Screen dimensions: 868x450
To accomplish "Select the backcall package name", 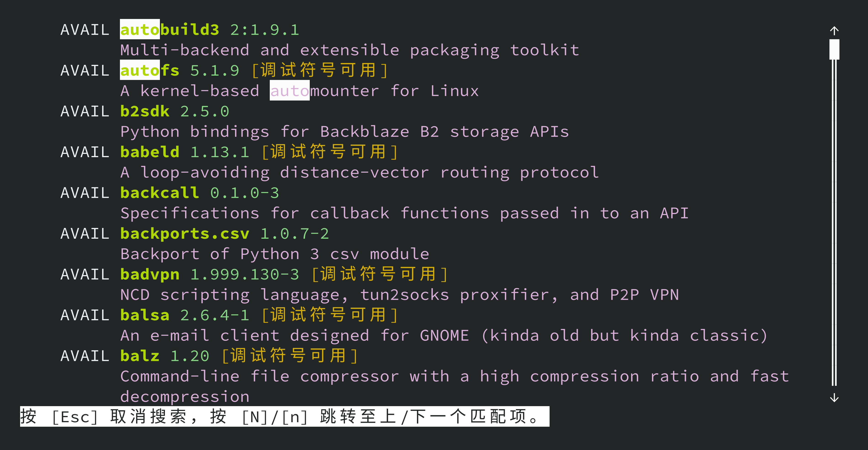I will (160, 193).
